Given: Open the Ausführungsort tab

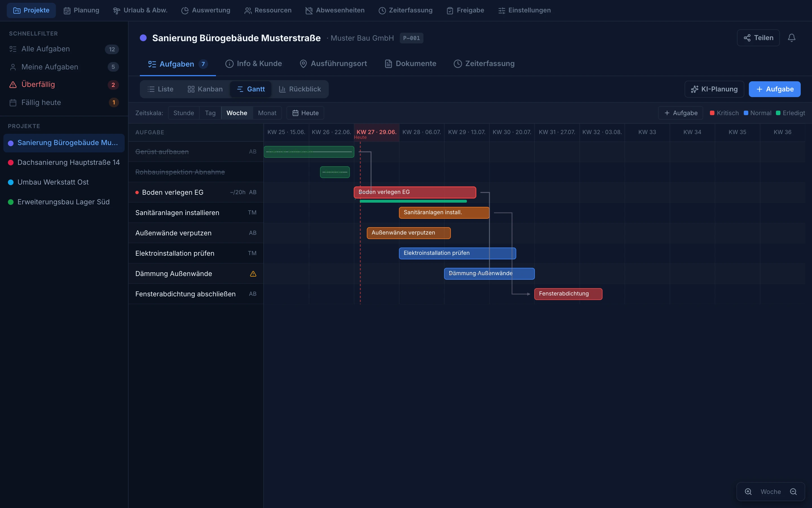Looking at the screenshot, I should click(x=333, y=63).
